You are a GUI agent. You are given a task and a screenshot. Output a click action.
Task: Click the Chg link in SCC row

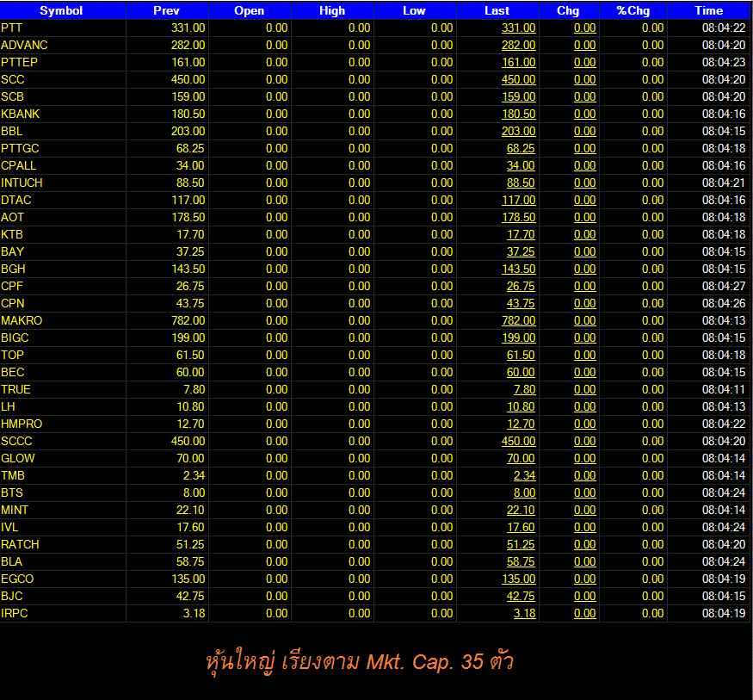point(584,80)
